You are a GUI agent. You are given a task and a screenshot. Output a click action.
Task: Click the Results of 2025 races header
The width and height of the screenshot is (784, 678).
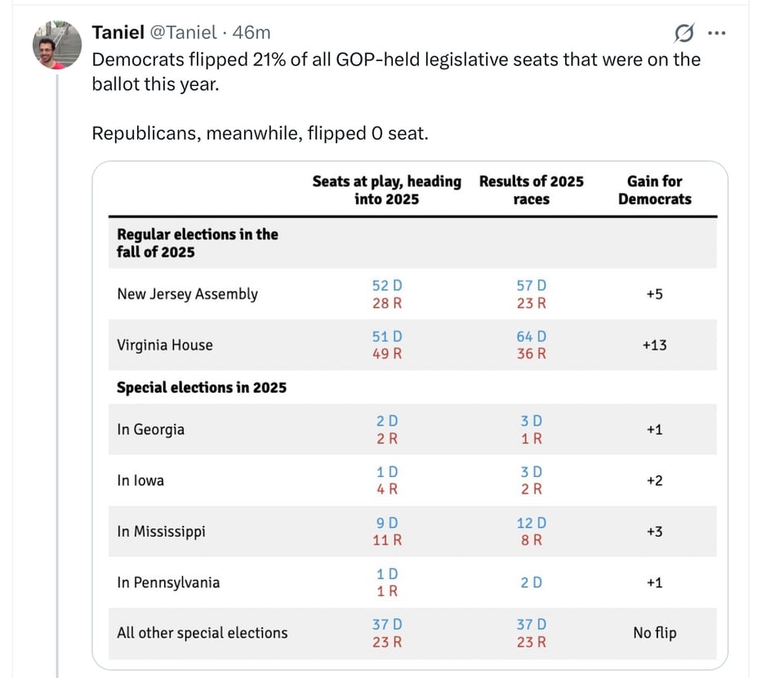pos(532,190)
